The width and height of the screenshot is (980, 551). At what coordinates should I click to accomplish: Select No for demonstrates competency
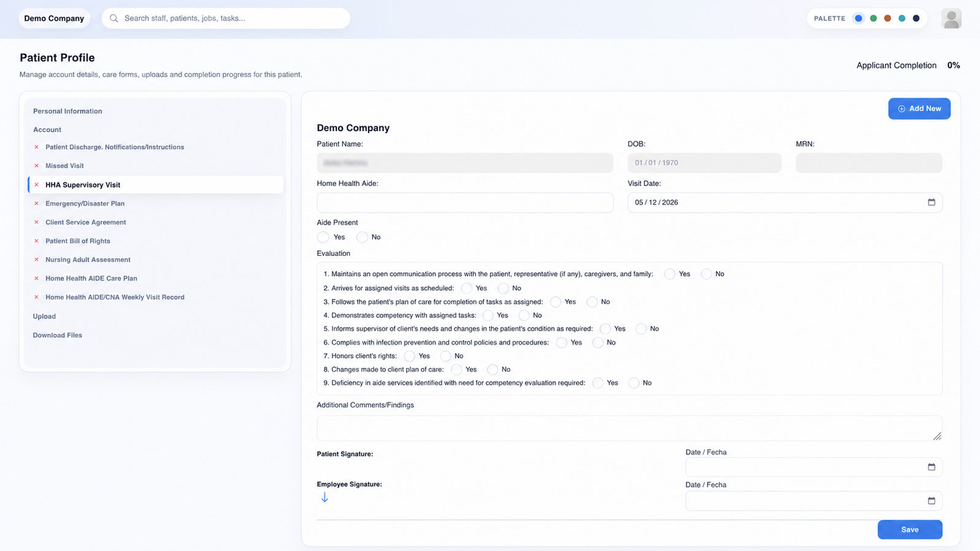[x=524, y=315]
